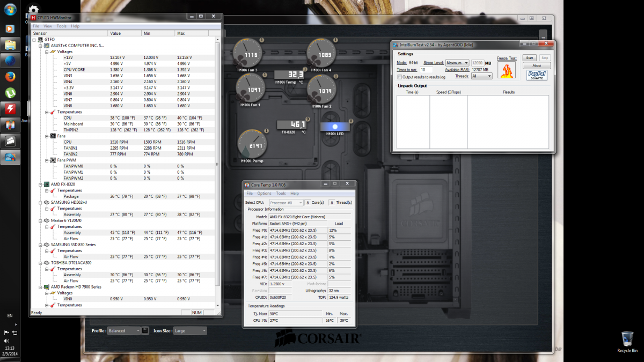Collapse the SAMSUNG HD502HJ tree node
The width and height of the screenshot is (644, 362).
[x=41, y=202]
